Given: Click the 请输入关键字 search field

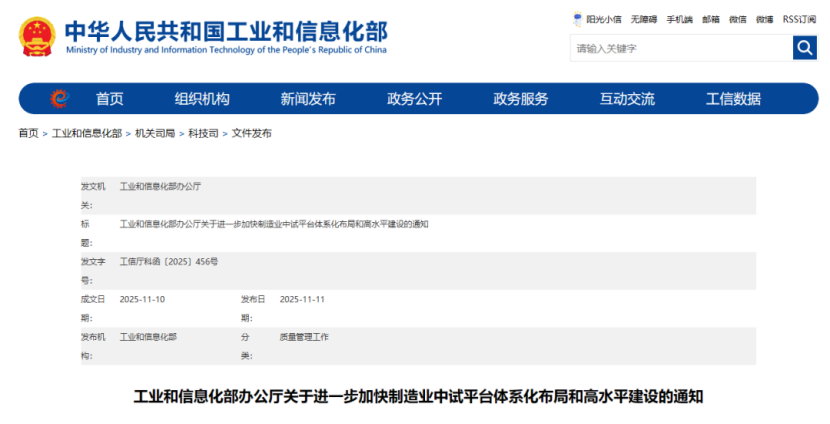Looking at the screenshot, I should pos(680,48).
